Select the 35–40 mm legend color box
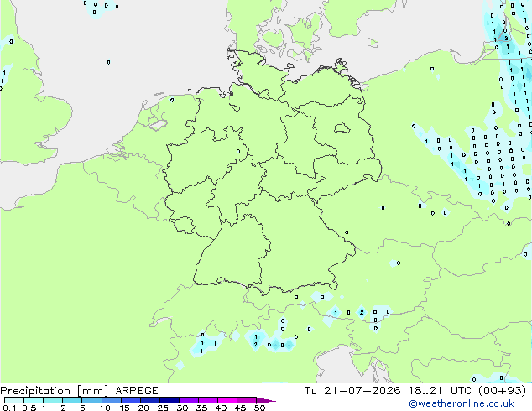The height and width of the screenshot is (411, 532). 207,400
